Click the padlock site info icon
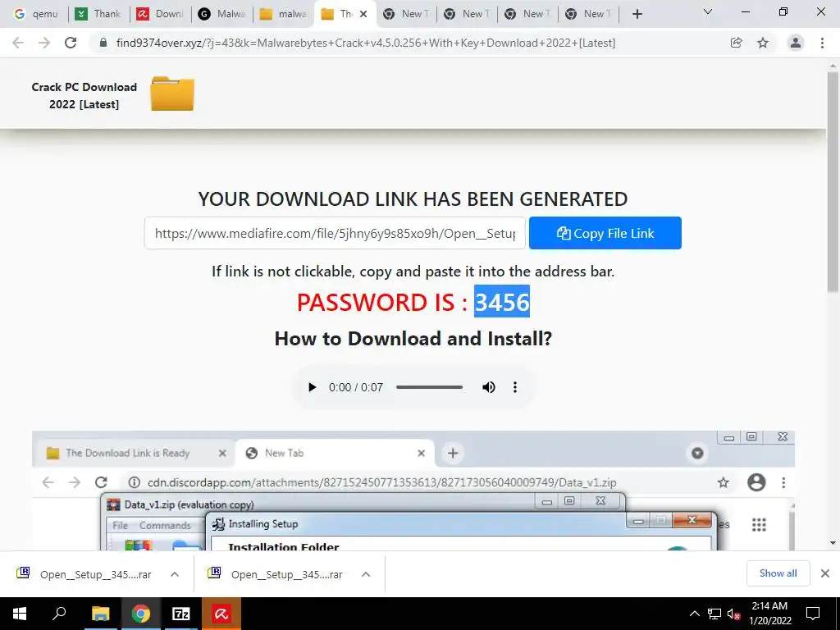This screenshot has height=630, width=840. pos(103,43)
